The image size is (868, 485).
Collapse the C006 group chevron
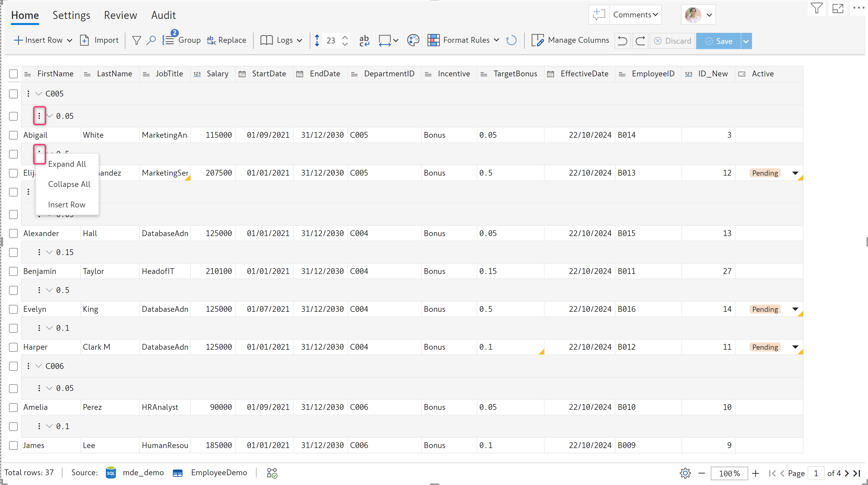39,366
